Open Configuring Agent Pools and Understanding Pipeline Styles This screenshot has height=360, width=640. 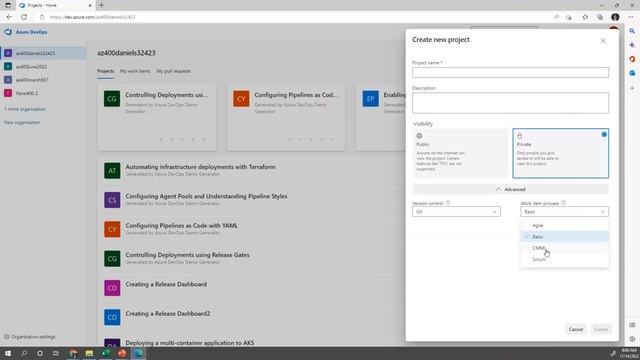(x=206, y=196)
